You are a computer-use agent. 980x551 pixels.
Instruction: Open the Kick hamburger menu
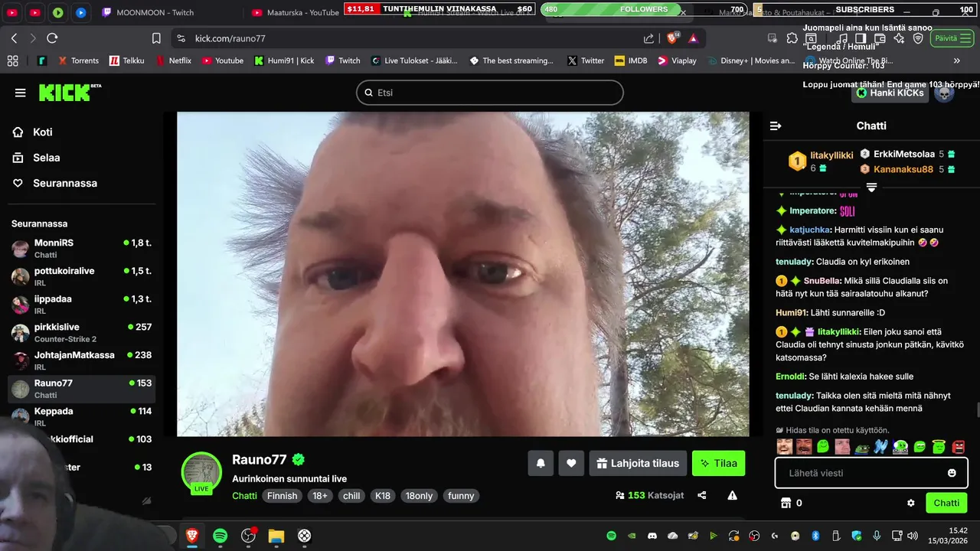click(20, 93)
